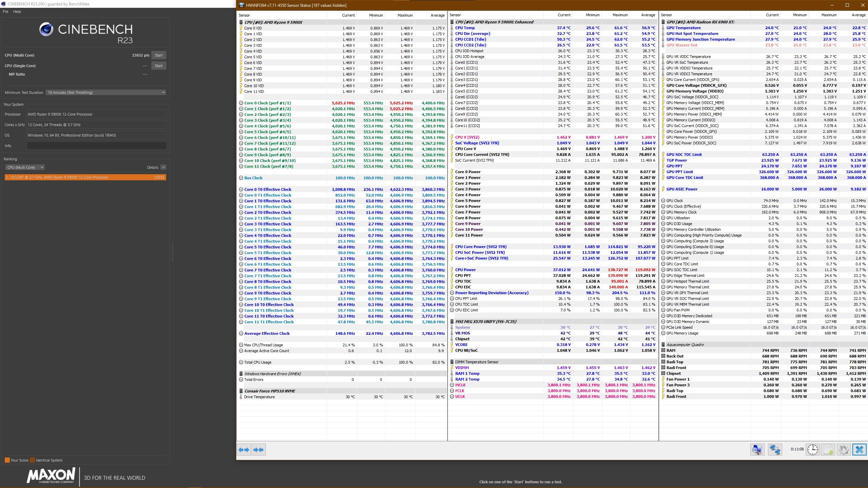The width and height of the screenshot is (868, 488).
Task: Click the Corsair Force MP510 NVME group icon
Action: (x=241, y=391)
